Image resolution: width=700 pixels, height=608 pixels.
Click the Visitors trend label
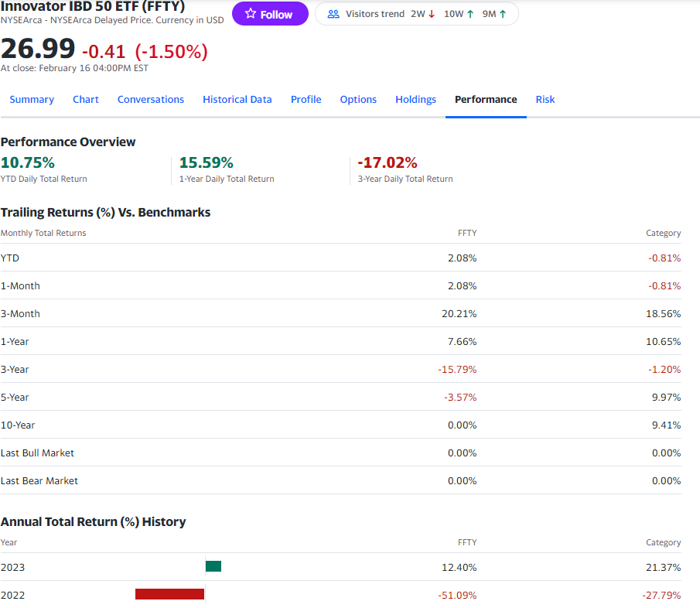[375, 14]
